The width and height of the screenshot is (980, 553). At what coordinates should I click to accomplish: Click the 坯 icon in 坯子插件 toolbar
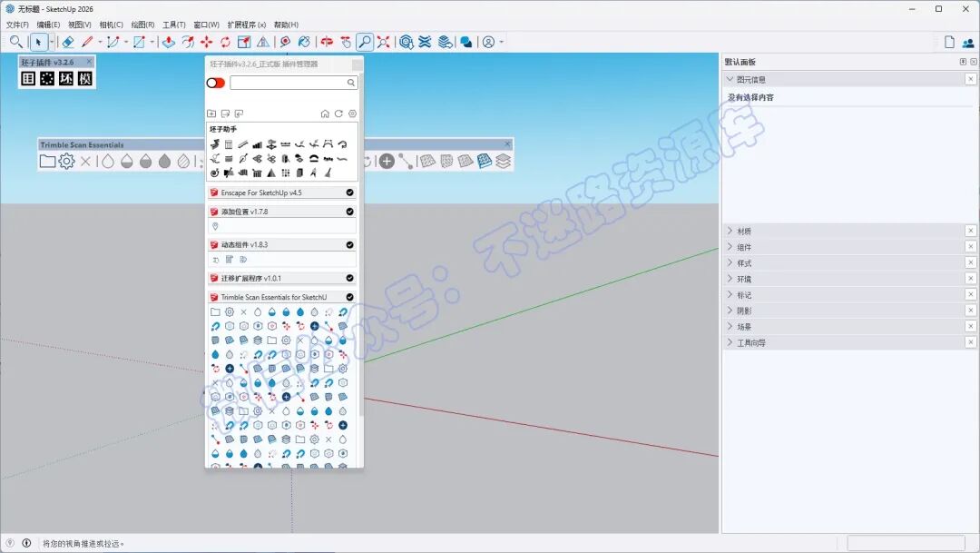click(66, 78)
